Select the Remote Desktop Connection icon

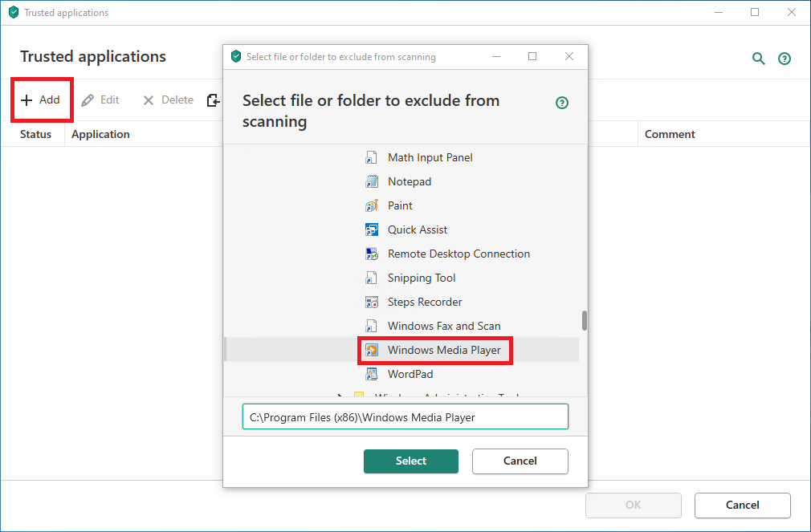point(372,254)
